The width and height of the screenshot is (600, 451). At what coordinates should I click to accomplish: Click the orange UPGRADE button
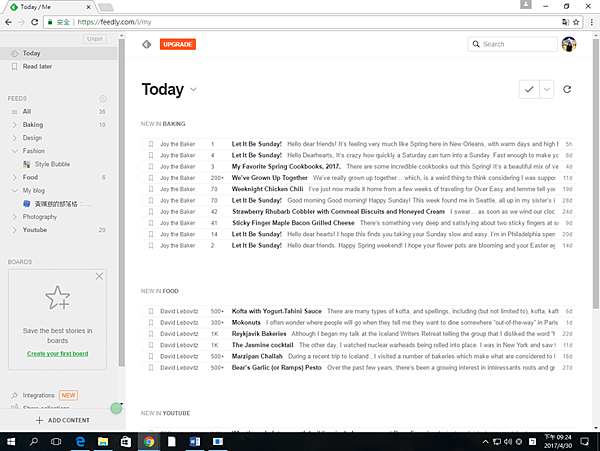coord(178,44)
